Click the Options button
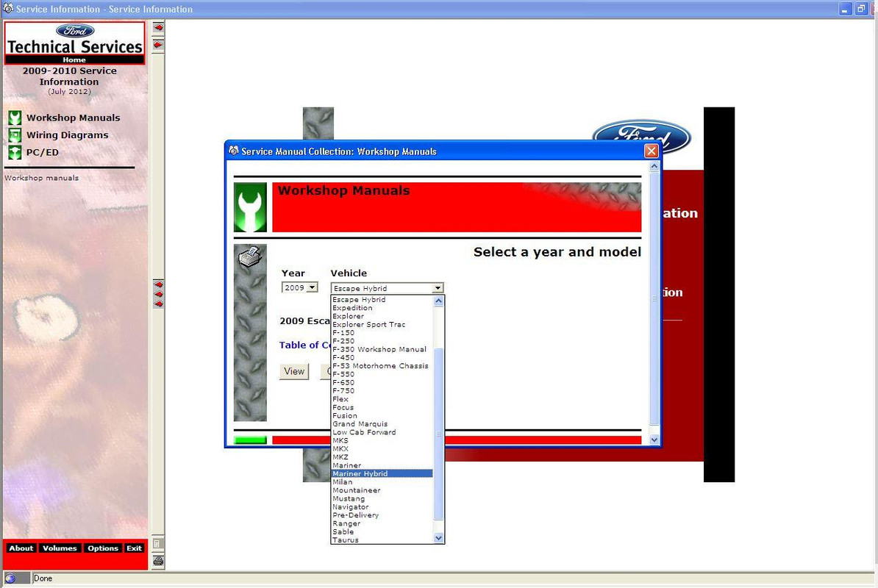Screen dimensions: 878x588 point(102,548)
